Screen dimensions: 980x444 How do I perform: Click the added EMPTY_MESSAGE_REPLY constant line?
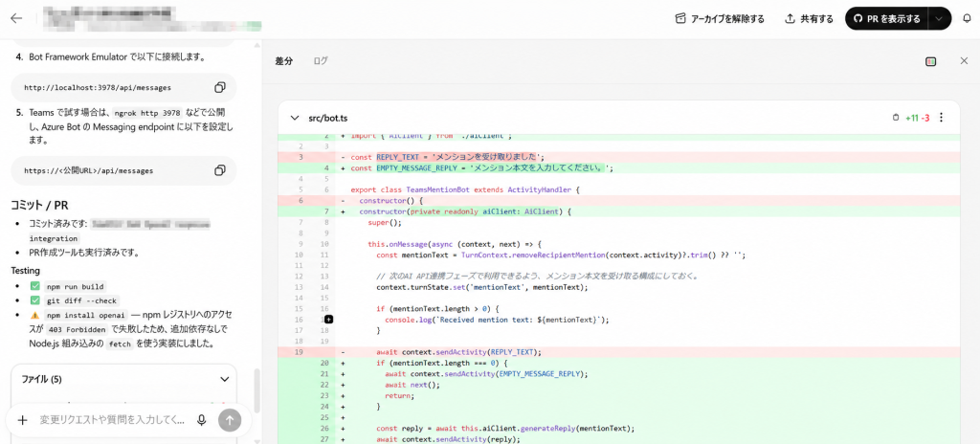point(619,168)
